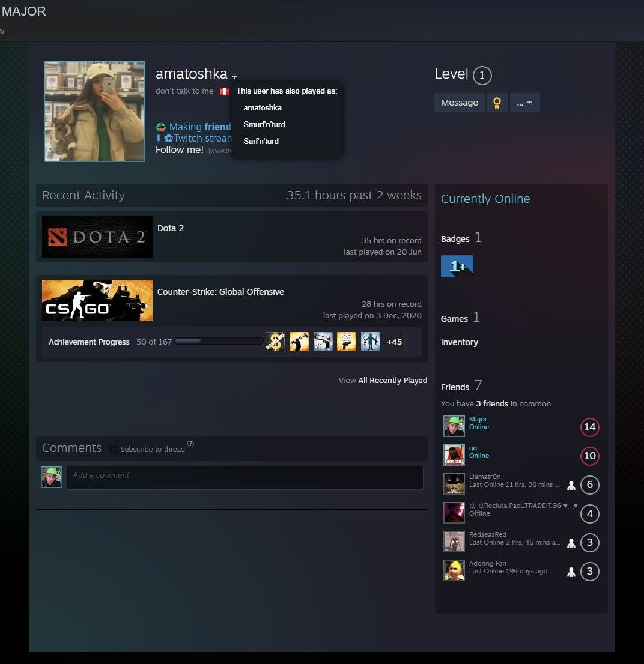Open gg's friend avatar
The width and height of the screenshot is (644, 664).
coord(454,455)
